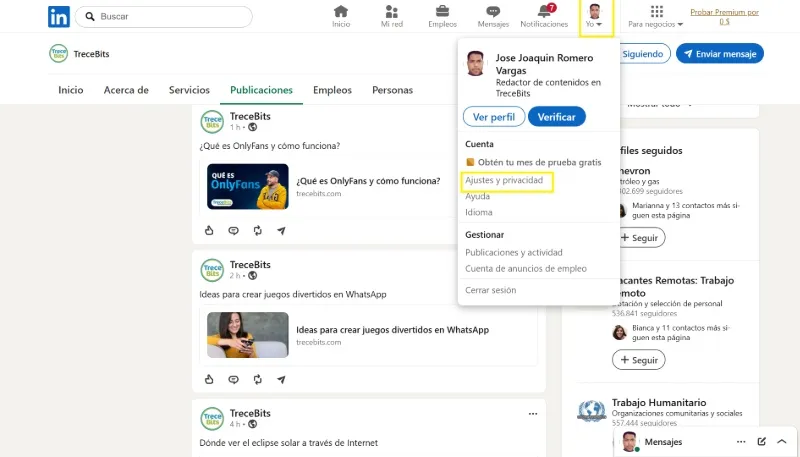The image size is (800, 457).
Task: Follow the Chevron page with Seguir
Action: 640,238
